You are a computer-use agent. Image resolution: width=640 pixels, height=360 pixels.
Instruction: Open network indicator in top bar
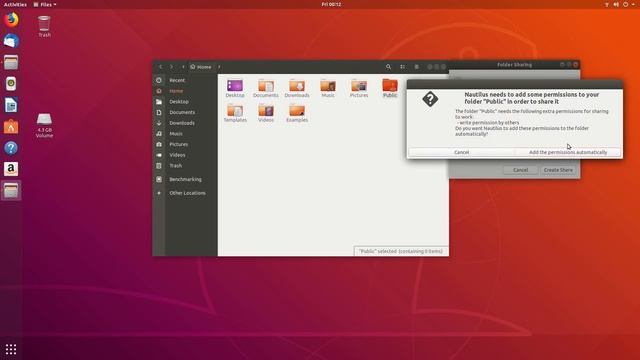pos(607,4)
